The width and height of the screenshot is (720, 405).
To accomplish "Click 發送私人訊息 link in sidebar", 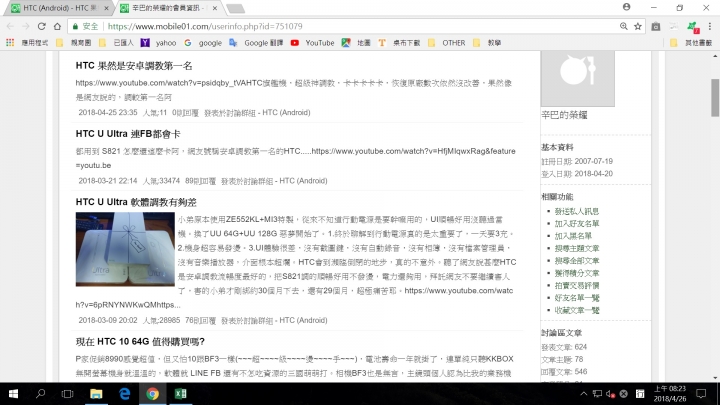I will pyautogui.click(x=577, y=211).
